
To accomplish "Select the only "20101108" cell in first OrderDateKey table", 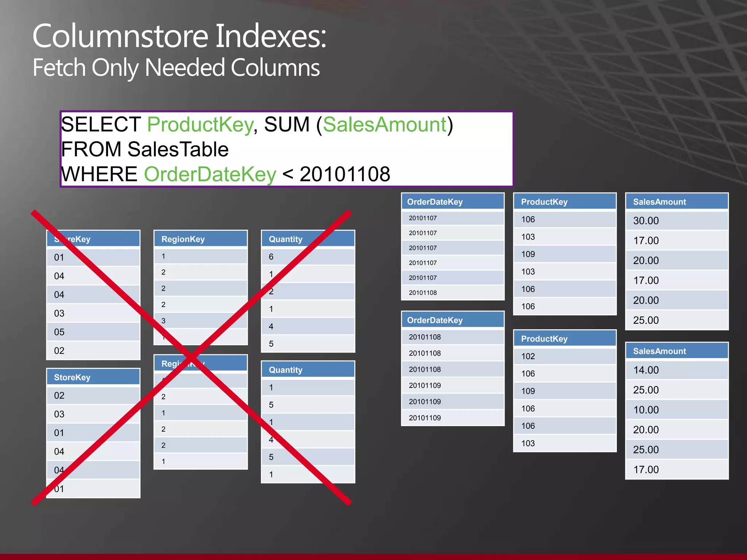I will (453, 292).
